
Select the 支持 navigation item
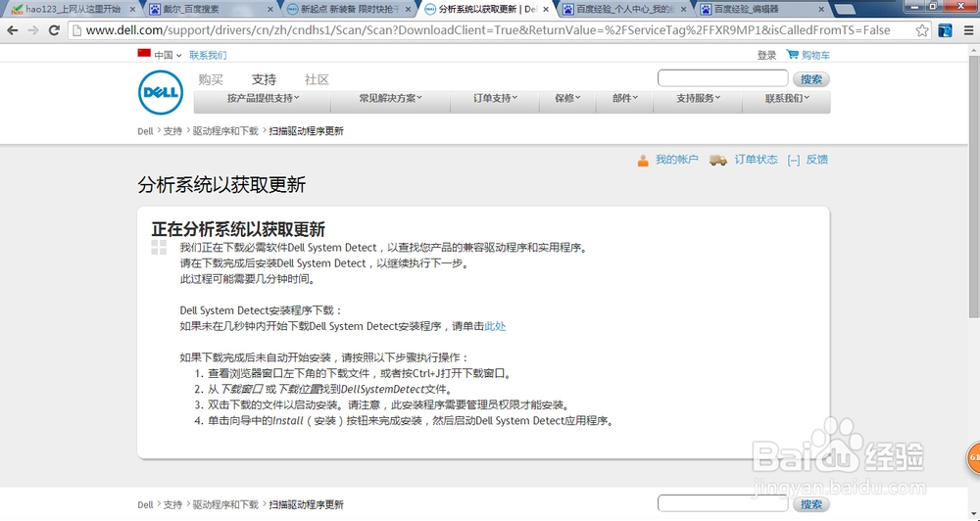[264, 79]
